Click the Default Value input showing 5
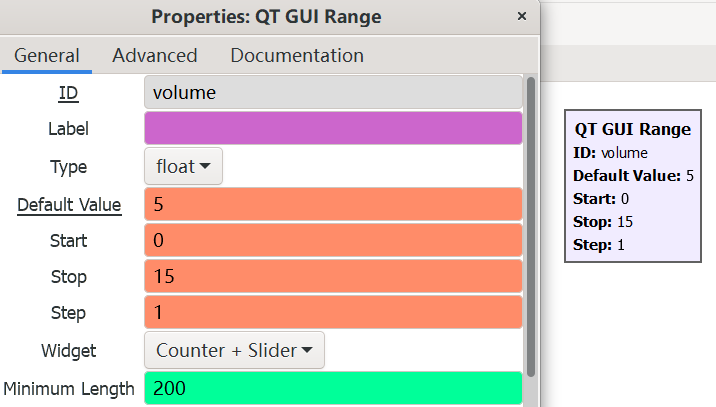 [333, 205]
